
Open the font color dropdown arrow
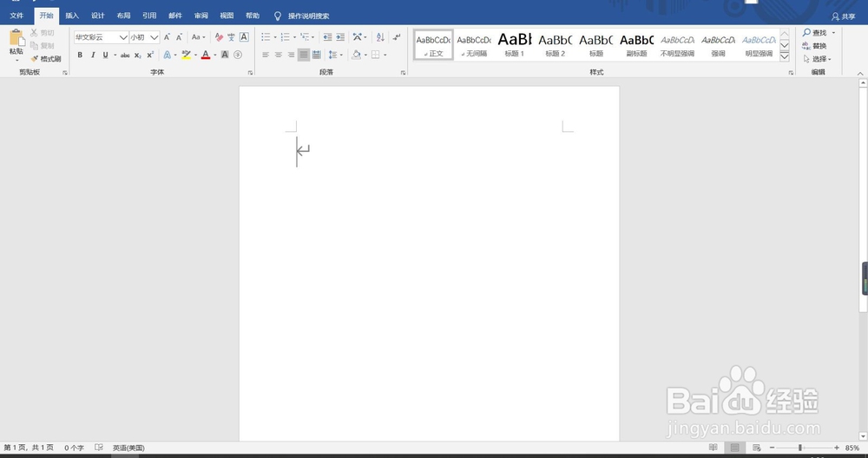pyautogui.click(x=214, y=55)
